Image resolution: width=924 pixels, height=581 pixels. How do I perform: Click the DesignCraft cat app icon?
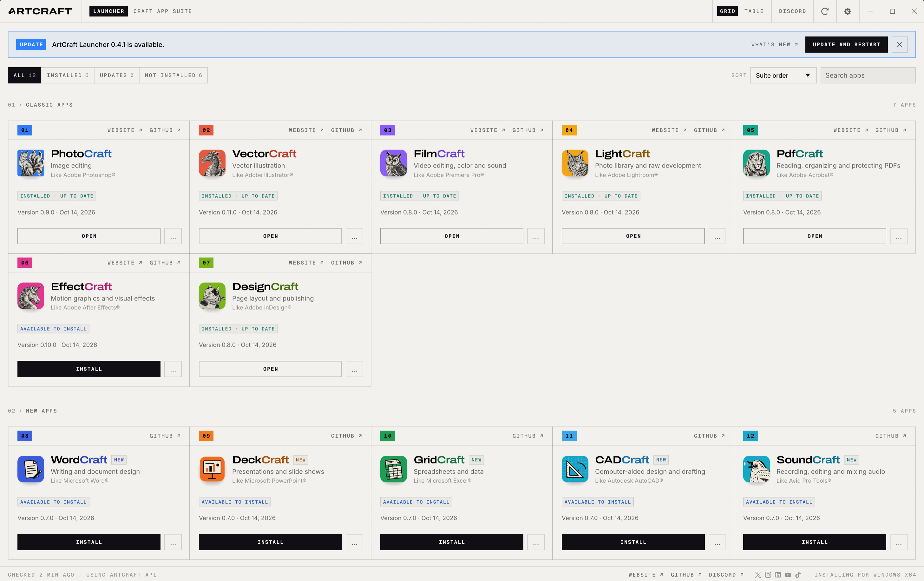click(212, 296)
